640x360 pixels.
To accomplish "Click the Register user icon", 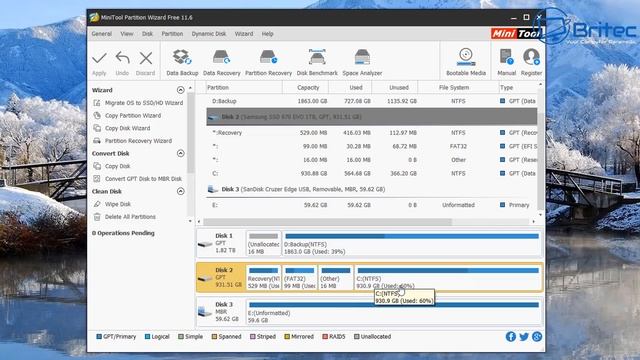I will click(531, 57).
